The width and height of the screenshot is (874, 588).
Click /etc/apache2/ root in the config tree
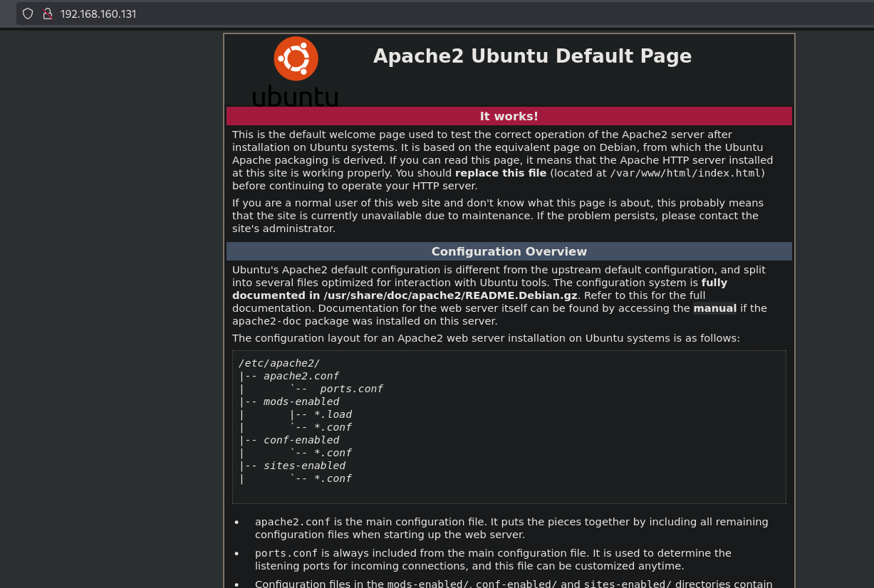click(279, 363)
